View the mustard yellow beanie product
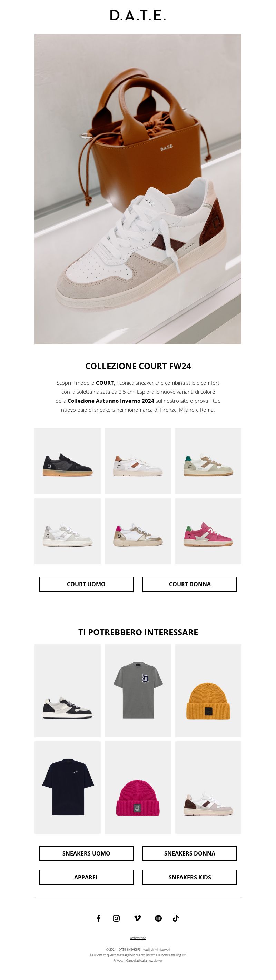This screenshot has height=980, width=276. [208, 690]
